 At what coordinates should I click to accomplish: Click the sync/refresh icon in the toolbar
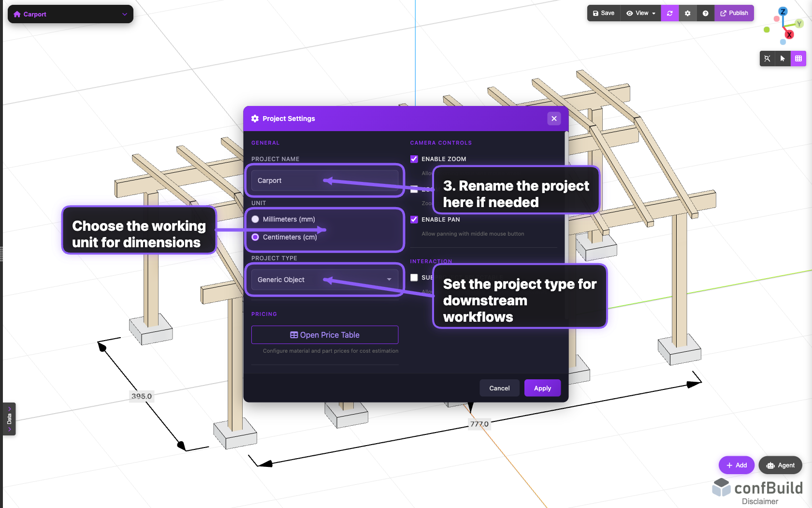(669, 13)
